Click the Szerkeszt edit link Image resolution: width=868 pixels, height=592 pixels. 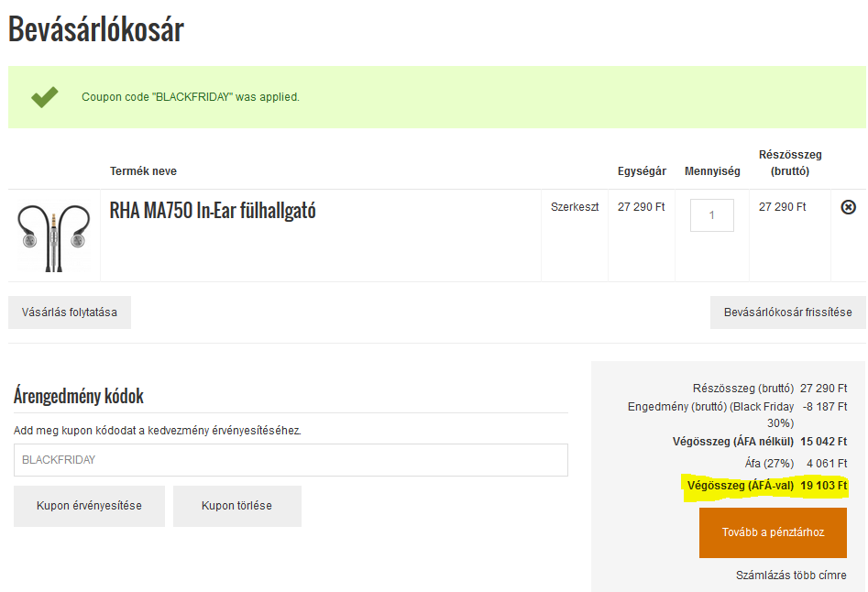575,207
